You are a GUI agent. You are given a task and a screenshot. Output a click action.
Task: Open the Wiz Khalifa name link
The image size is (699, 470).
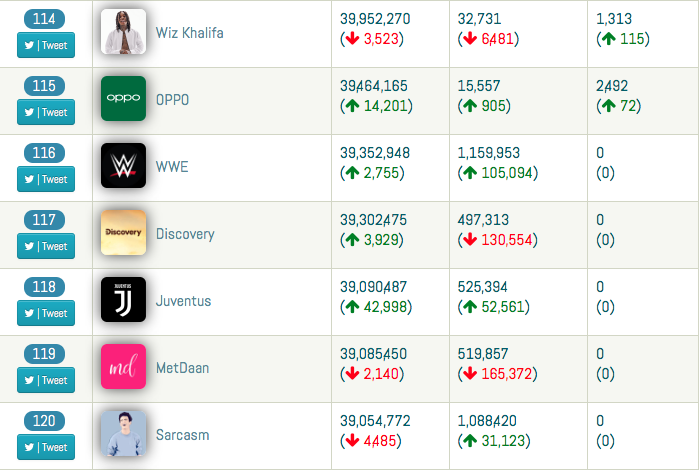189,33
